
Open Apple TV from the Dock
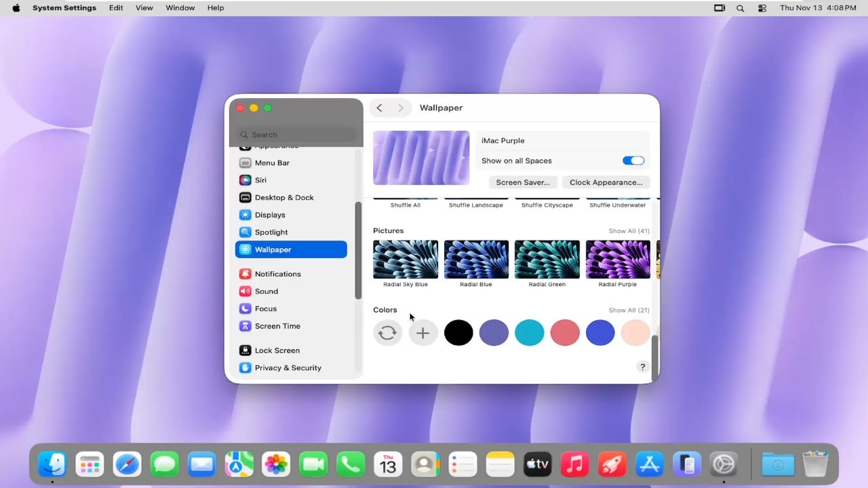coord(538,464)
